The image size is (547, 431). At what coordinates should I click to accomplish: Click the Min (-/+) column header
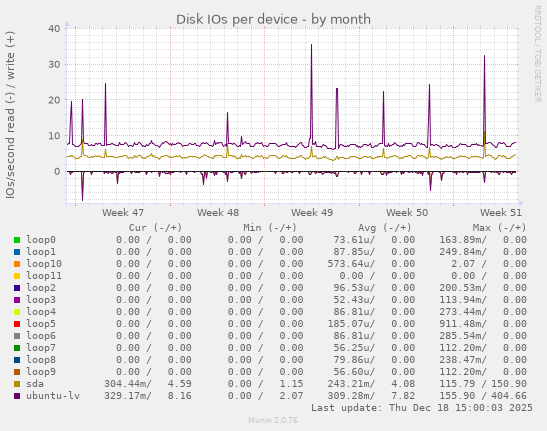click(x=270, y=228)
